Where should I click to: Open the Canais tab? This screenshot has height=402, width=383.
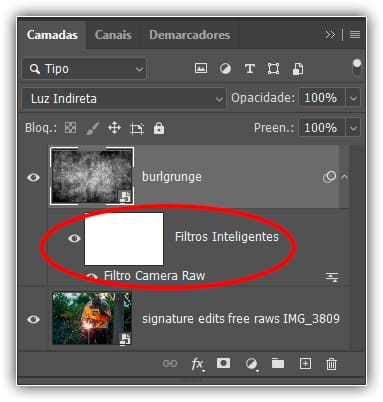pos(113,35)
